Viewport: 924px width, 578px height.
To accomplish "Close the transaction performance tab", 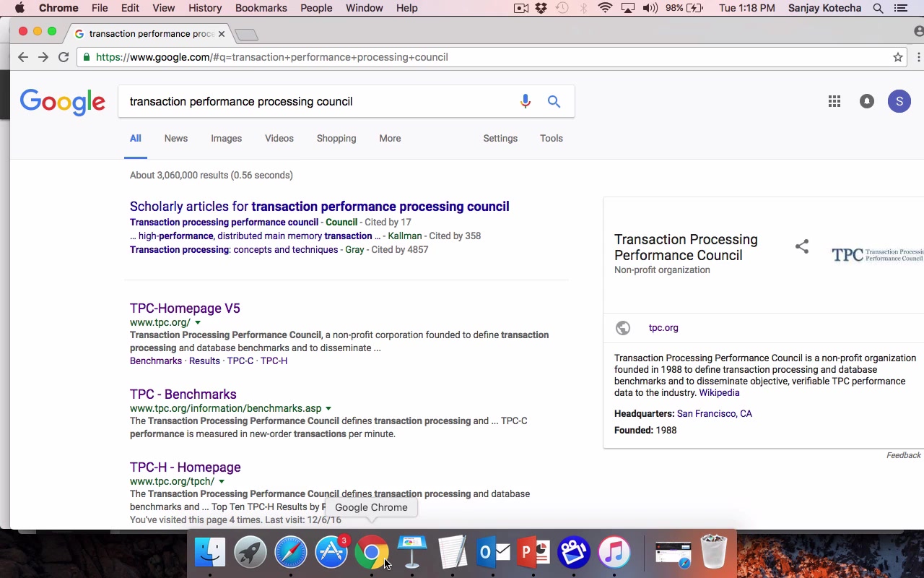I will pos(222,34).
